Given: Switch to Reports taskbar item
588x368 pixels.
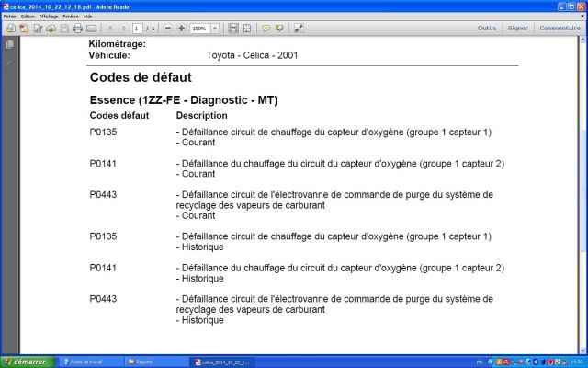Looking at the screenshot, I should tap(157, 362).
